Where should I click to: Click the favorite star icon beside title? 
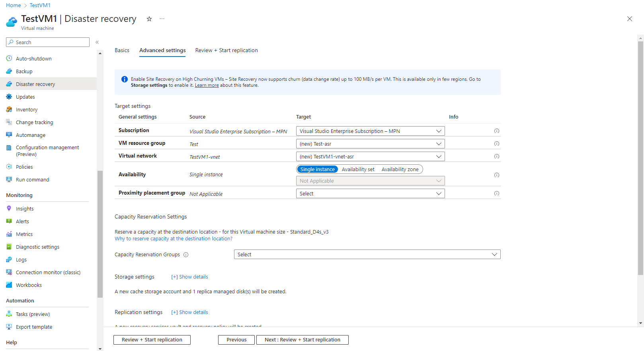click(149, 19)
